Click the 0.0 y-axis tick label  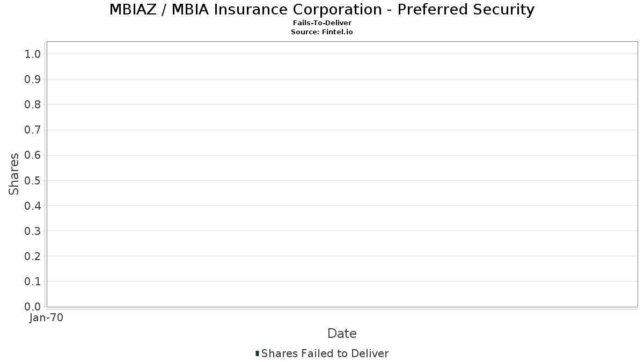pos(33,307)
